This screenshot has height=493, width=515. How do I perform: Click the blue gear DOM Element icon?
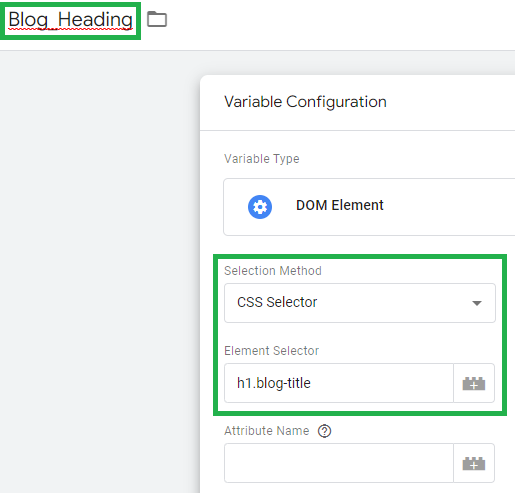260,207
